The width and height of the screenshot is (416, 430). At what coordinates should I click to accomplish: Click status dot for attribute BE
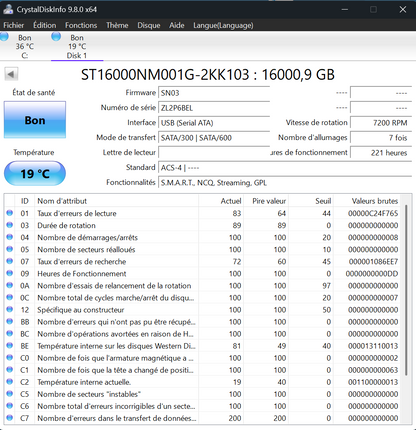click(9, 345)
